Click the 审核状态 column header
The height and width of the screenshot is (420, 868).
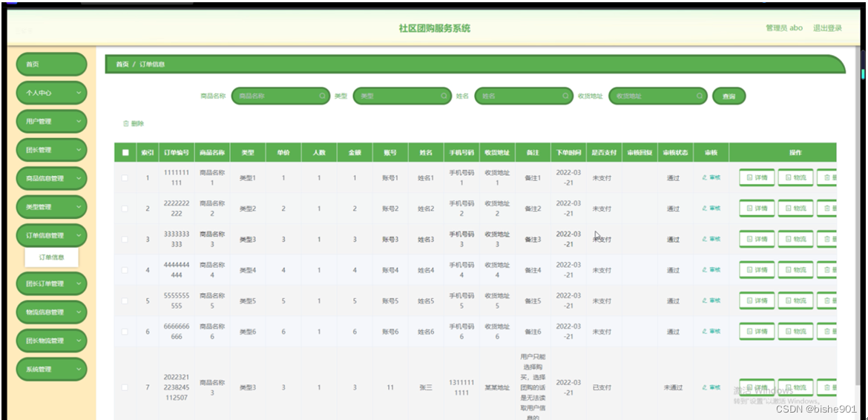[x=675, y=153]
